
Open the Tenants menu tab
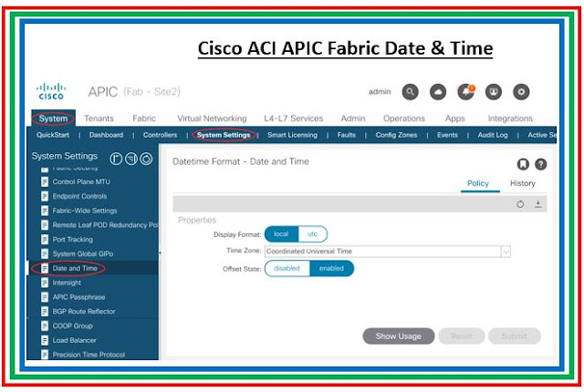(99, 119)
